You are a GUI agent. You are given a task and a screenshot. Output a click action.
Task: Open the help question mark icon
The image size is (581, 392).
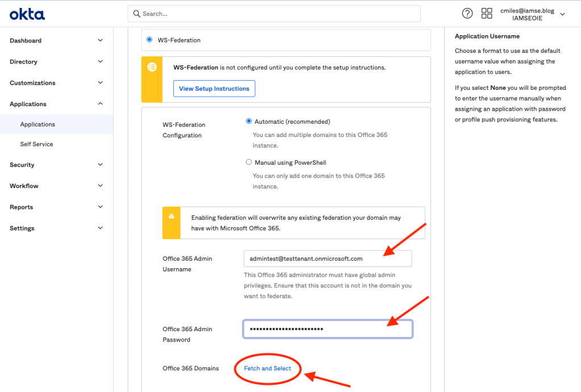click(x=467, y=13)
